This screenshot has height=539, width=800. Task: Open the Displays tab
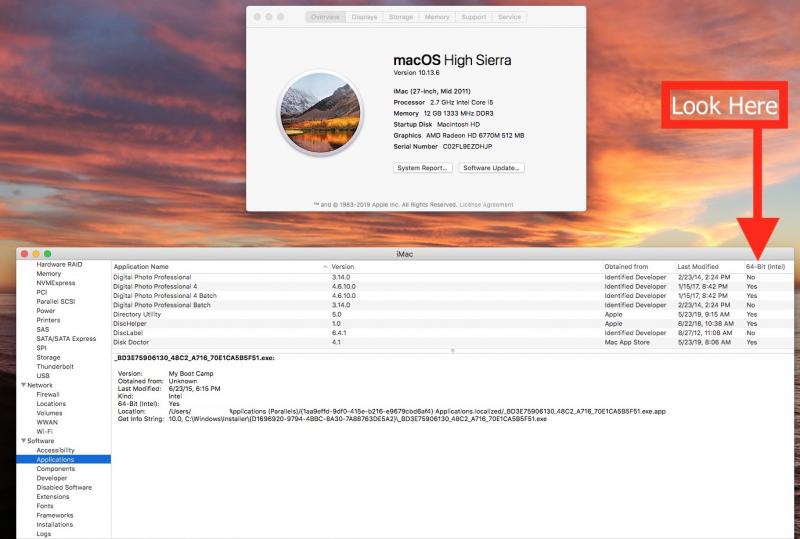click(x=364, y=17)
